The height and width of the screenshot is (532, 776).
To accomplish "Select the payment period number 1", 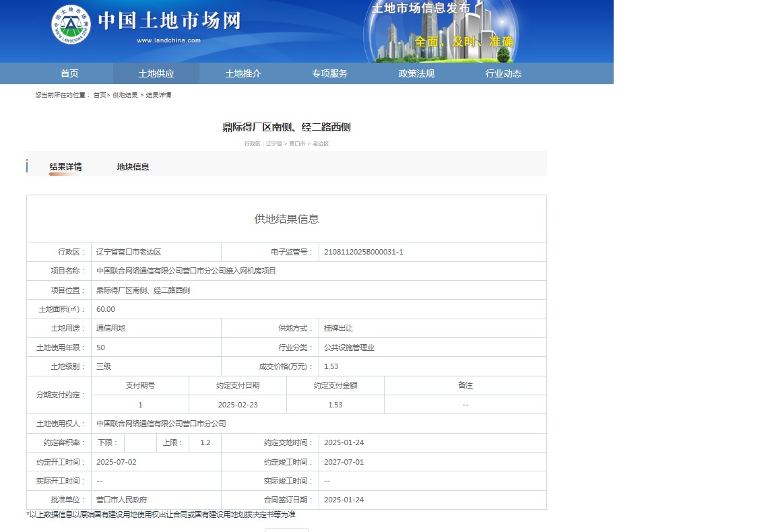I will (140, 405).
